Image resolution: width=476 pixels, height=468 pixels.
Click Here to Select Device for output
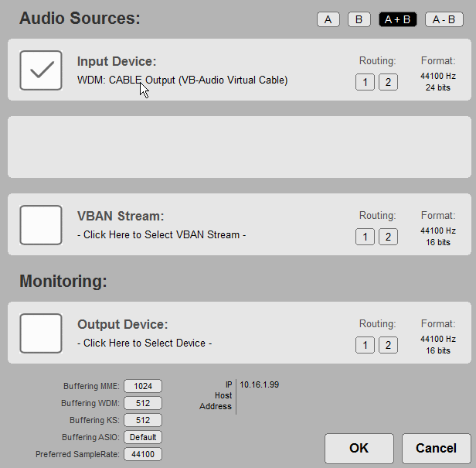coord(144,343)
